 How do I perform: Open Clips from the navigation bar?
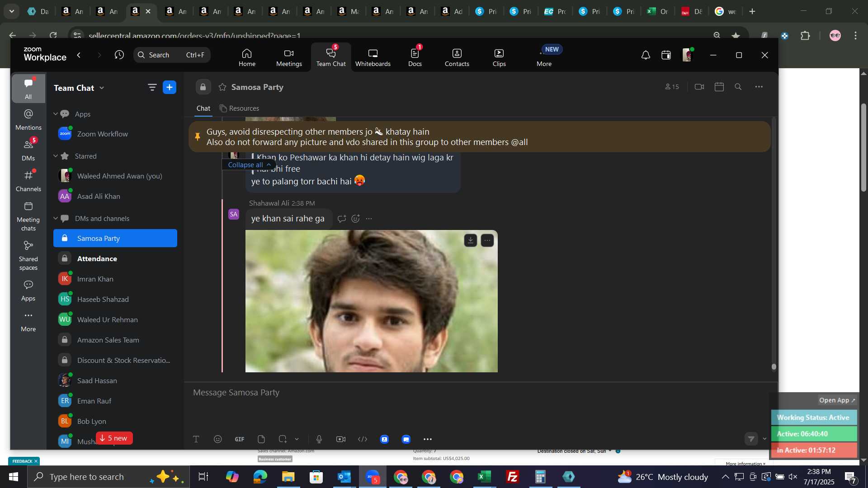point(499,57)
